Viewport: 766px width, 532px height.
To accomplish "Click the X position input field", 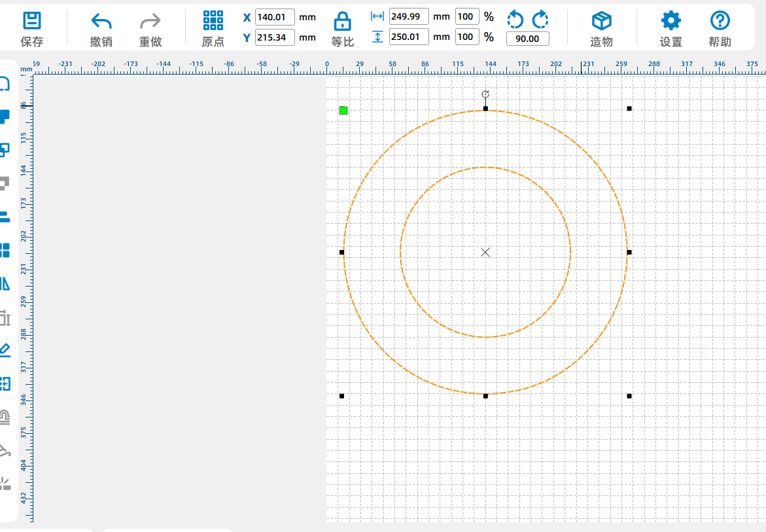I will point(275,17).
